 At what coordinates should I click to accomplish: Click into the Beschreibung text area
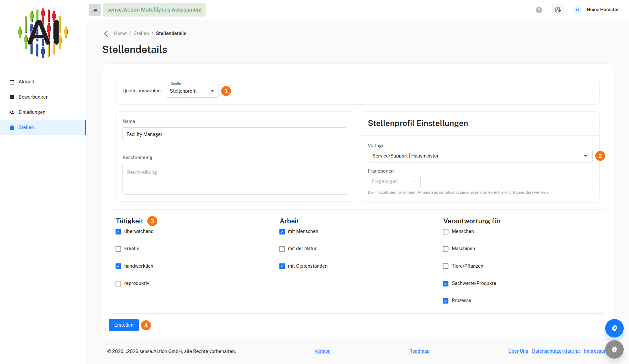pyautogui.click(x=235, y=179)
